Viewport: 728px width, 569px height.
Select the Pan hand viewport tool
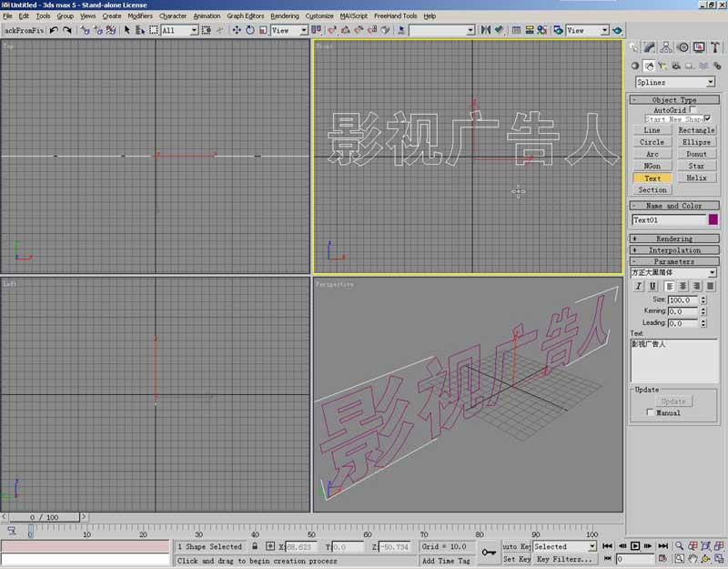tap(693, 558)
